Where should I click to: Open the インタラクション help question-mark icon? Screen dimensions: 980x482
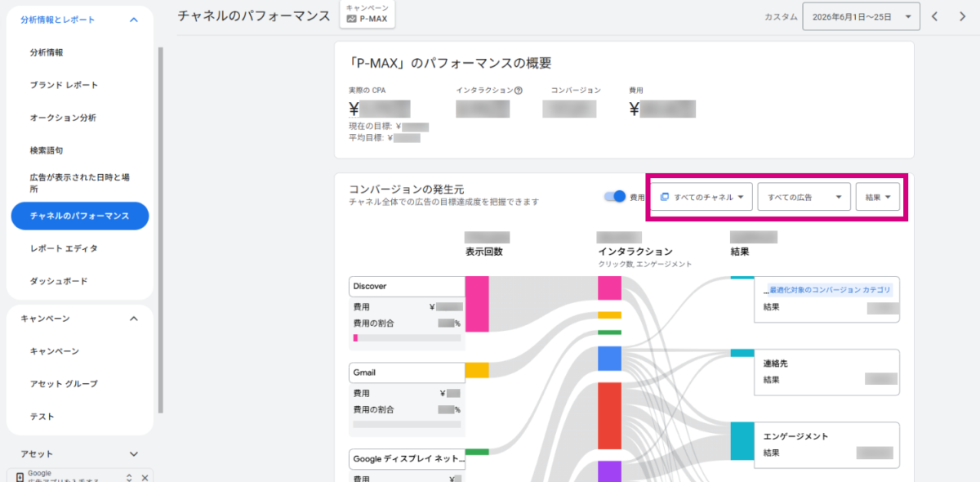coord(519,91)
